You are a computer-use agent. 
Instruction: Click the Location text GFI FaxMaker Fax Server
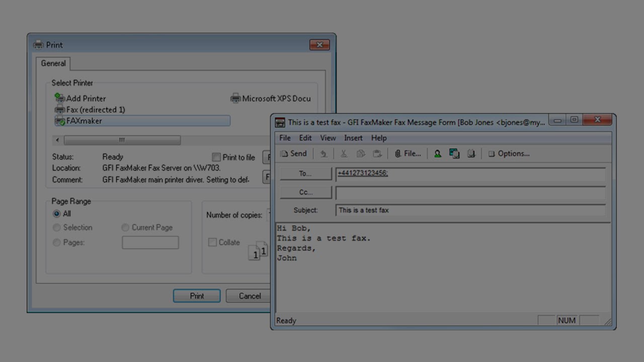162,168
